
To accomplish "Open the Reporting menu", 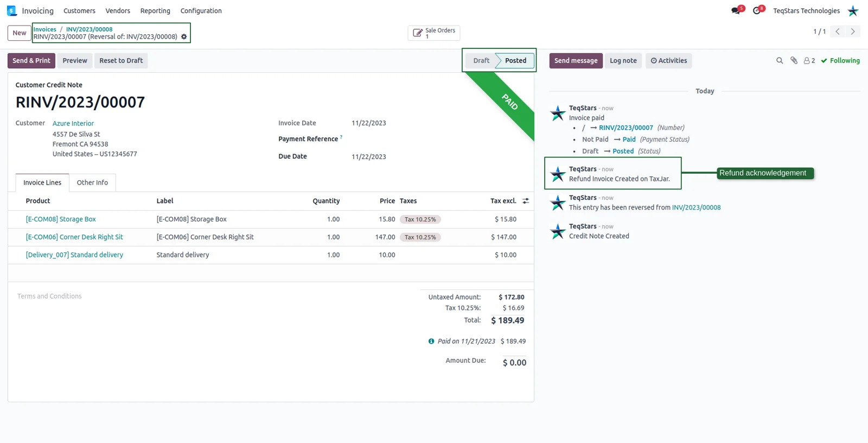I will click(x=155, y=11).
